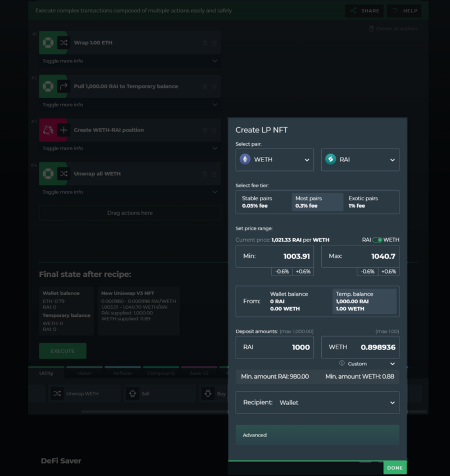Expand more info for Pull 1,000.00 RAI

(130, 105)
